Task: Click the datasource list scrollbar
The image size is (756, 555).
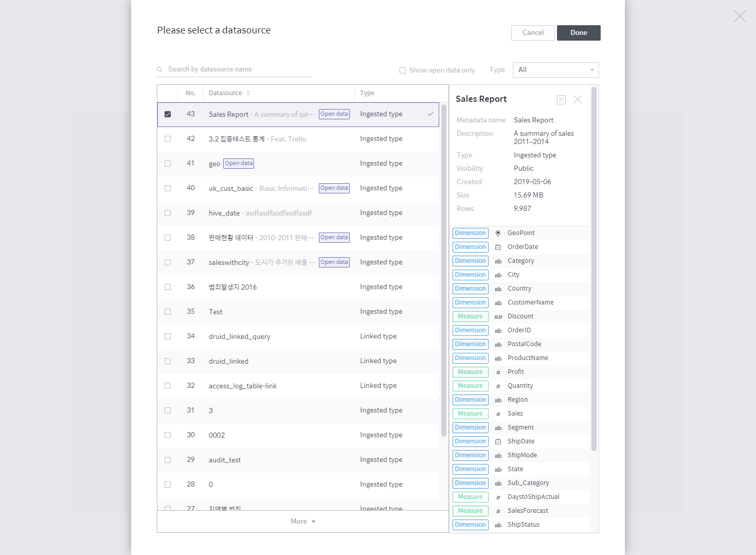Action: [x=444, y=270]
